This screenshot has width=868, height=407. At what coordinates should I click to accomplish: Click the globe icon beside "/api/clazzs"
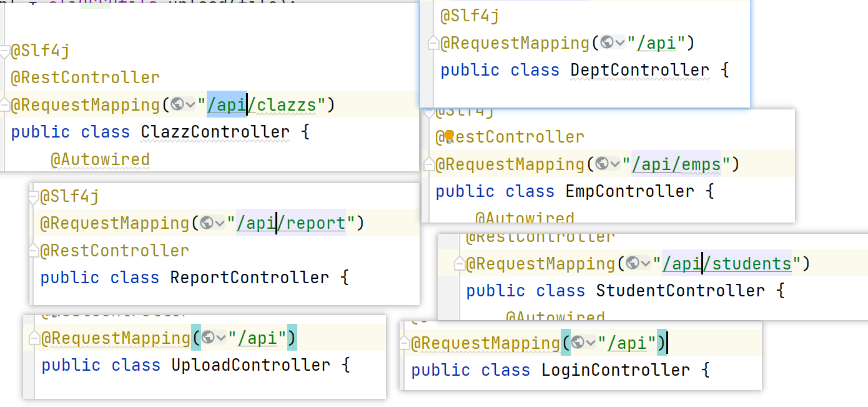point(177,104)
